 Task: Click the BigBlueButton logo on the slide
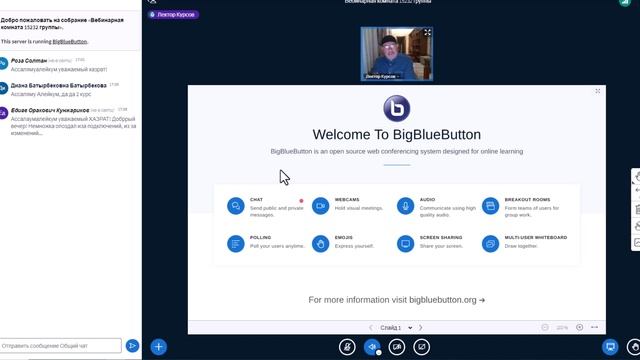click(x=396, y=108)
